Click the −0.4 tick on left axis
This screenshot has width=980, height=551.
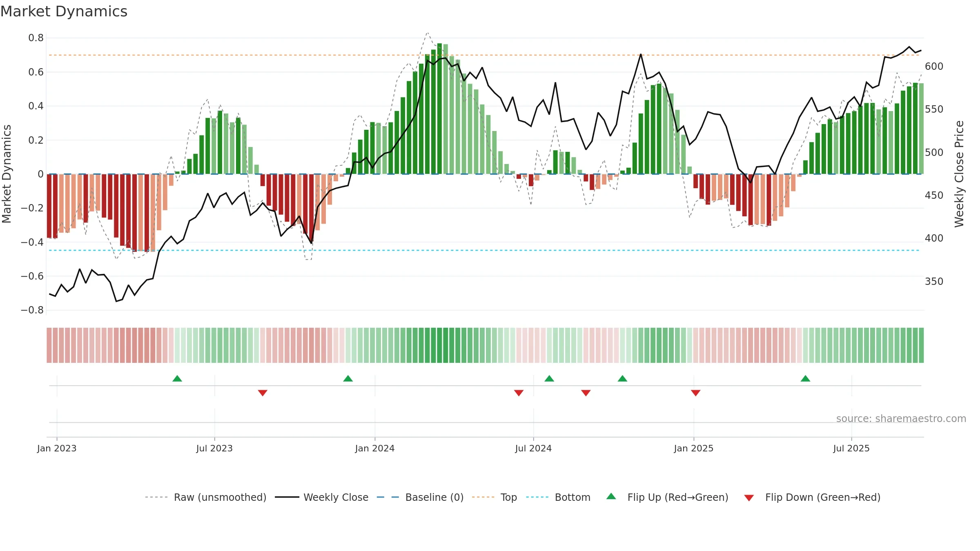pyautogui.click(x=32, y=242)
